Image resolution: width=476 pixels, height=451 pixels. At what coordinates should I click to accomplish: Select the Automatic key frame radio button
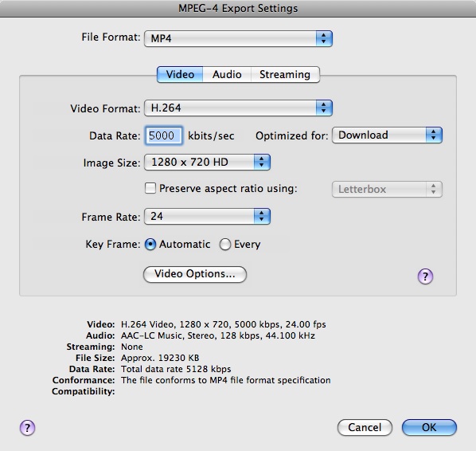[x=150, y=244]
